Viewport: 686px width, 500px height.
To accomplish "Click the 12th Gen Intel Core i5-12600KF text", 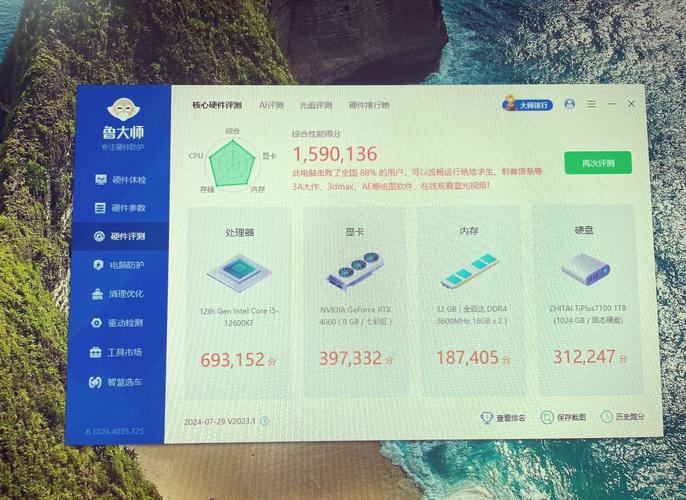I will pos(239,317).
